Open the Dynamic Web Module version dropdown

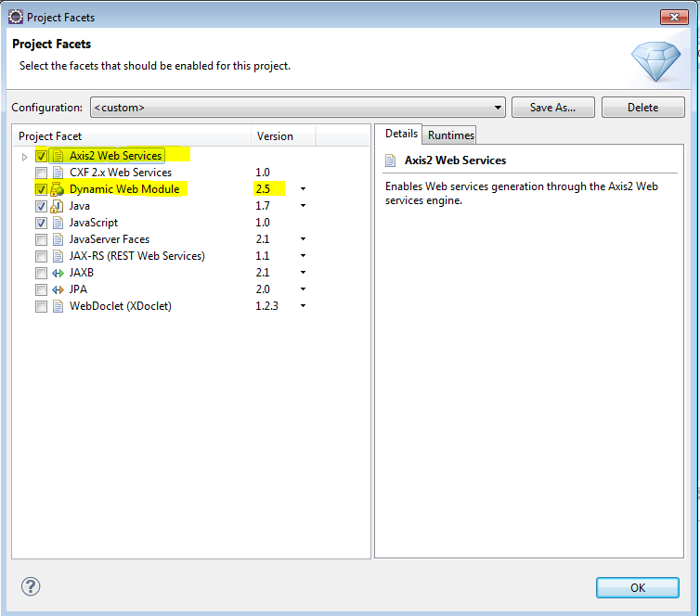point(303,189)
